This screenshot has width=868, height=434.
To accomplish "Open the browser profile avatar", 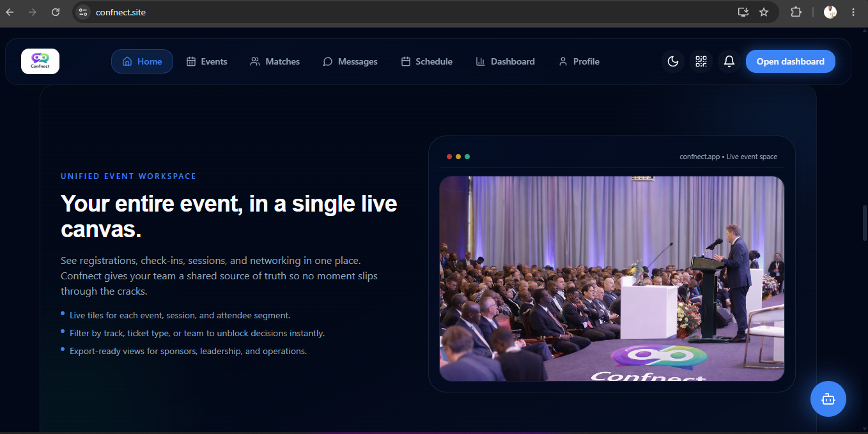I will [830, 12].
